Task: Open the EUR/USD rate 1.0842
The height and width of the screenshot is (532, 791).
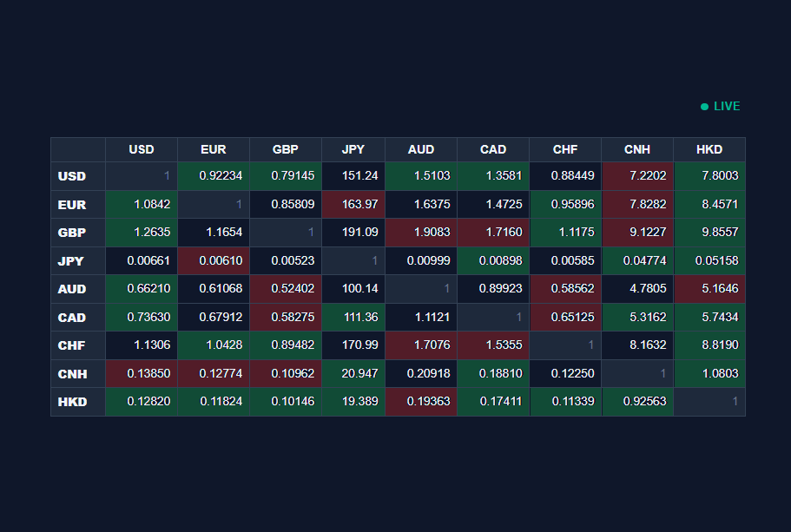Action: pos(142,204)
